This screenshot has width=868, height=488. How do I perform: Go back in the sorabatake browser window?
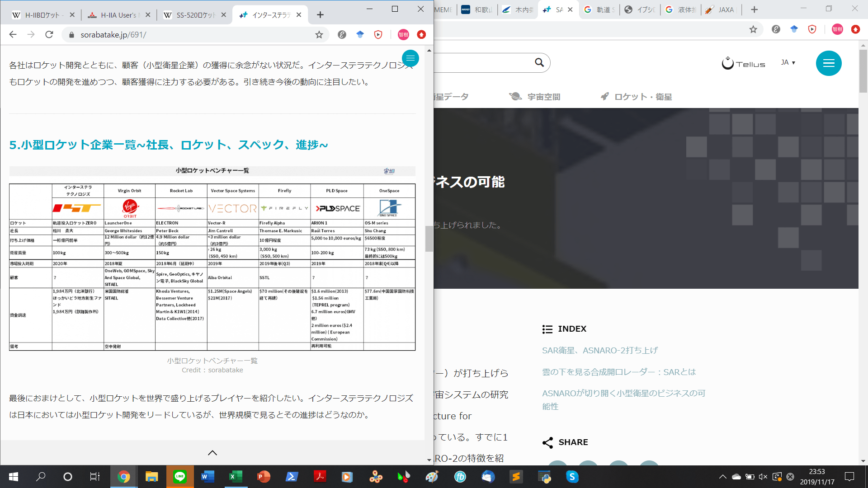[13, 34]
